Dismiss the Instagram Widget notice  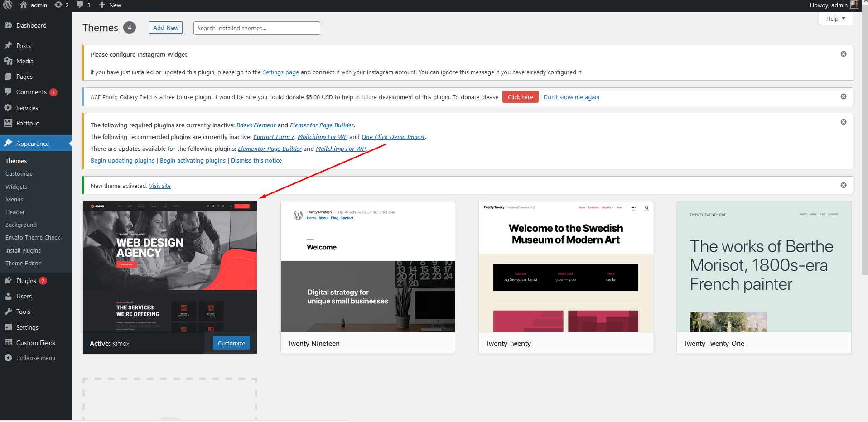[x=844, y=54]
